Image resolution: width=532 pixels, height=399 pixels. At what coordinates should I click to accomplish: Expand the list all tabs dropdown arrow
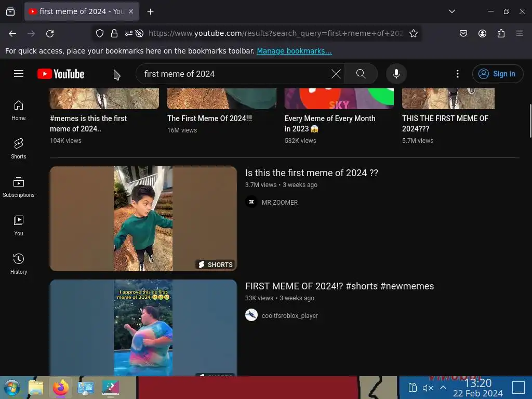(x=452, y=11)
